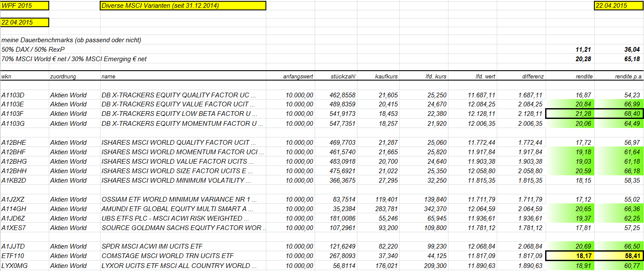Select WKN cell A1XES7
Image resolution: width=644 pixels, height=271 pixels.
(13, 227)
